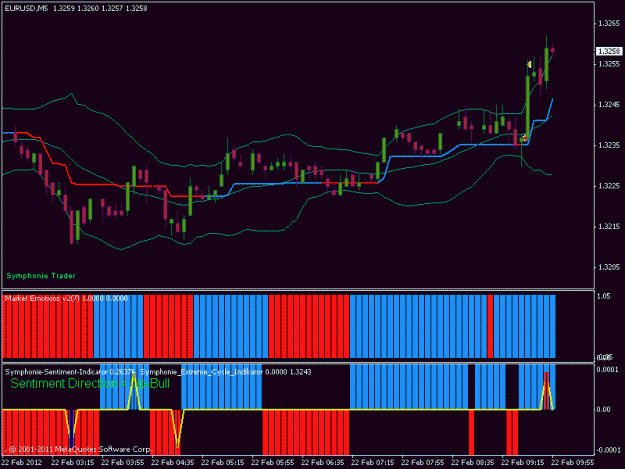Click the MetaQuotes Software Corp. copyright text
Viewport: 625px width, 469px height.
80,449
